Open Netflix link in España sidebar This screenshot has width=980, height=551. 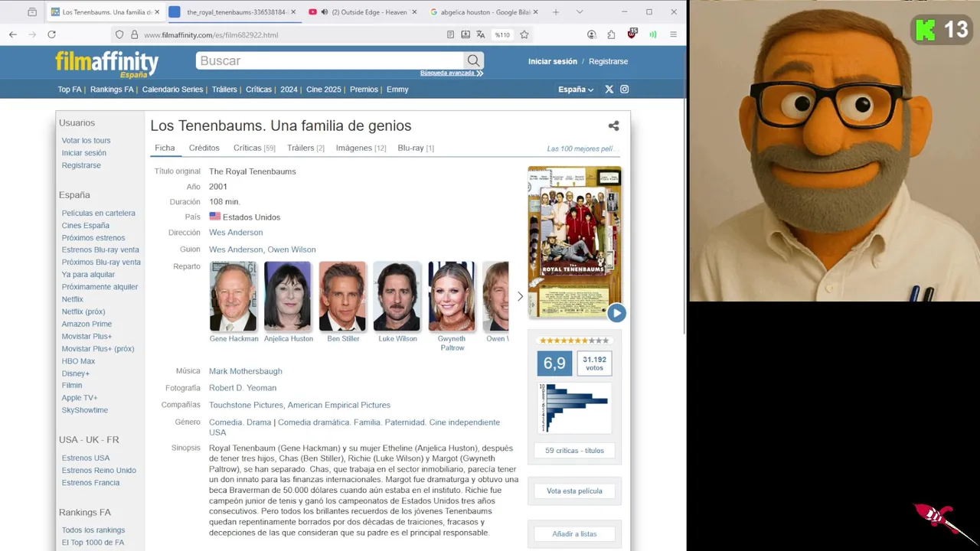click(73, 299)
